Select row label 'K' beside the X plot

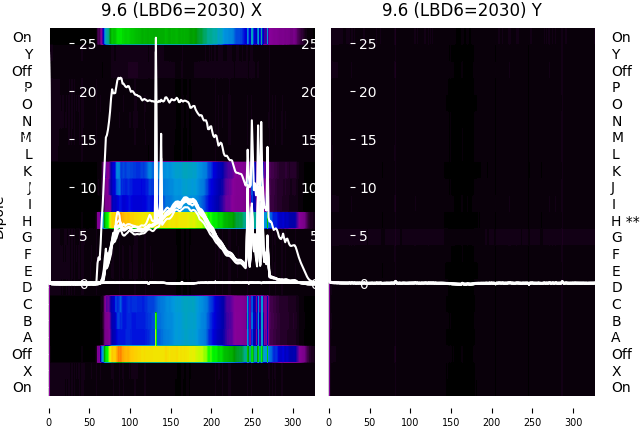(x=27, y=171)
